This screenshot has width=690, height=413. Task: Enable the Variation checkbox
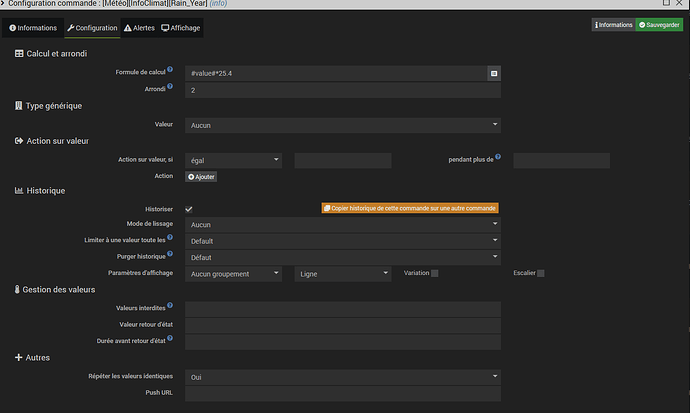point(435,273)
